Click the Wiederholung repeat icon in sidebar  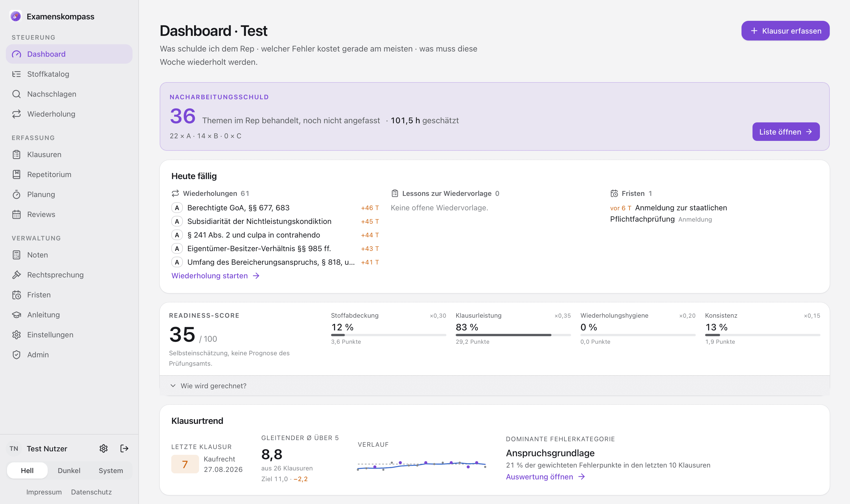[16, 114]
